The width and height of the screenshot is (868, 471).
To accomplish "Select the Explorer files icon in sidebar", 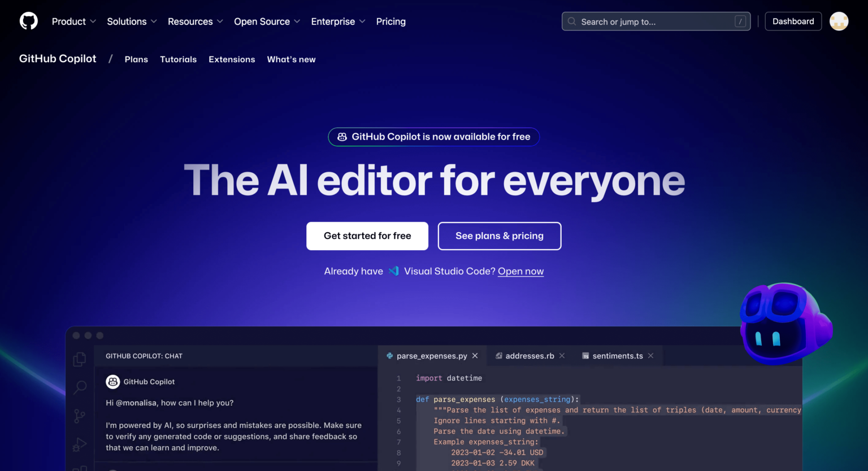I will (x=80, y=359).
